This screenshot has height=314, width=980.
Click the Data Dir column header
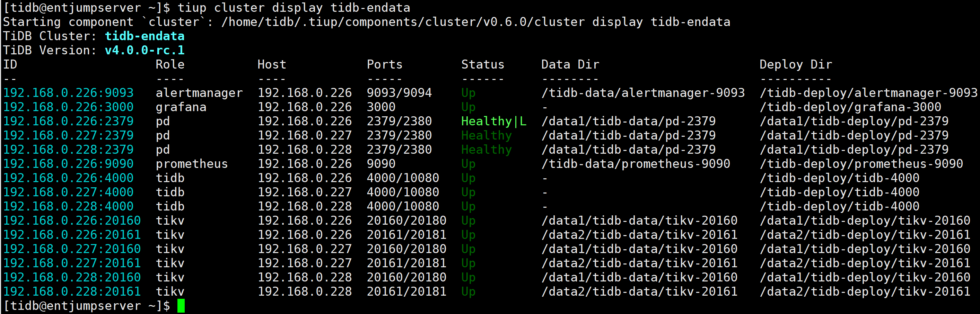[x=570, y=64]
